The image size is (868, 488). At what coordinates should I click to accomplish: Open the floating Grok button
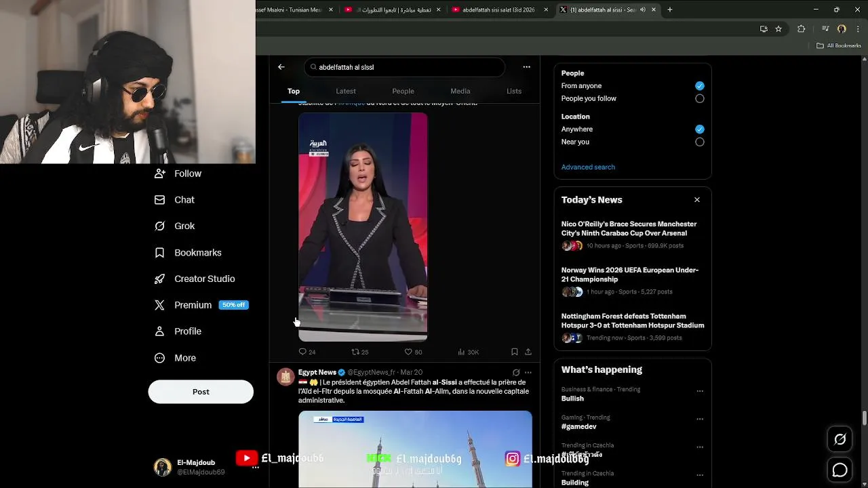point(840,439)
